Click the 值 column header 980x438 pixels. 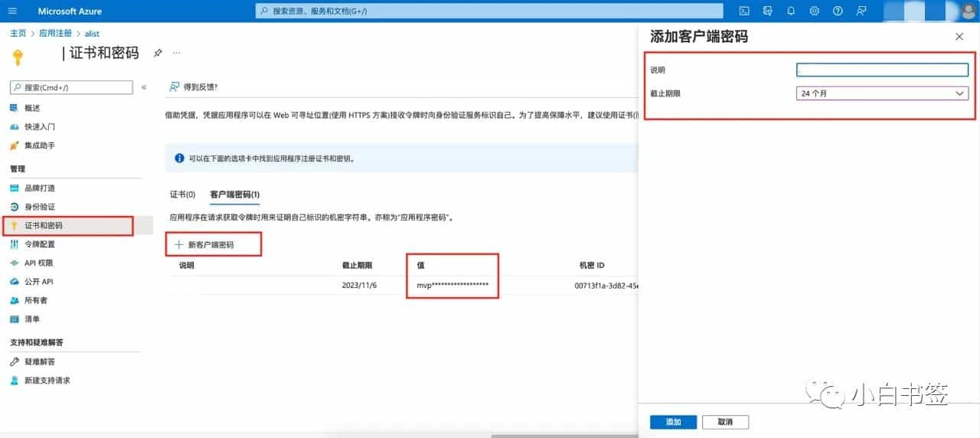tap(420, 266)
